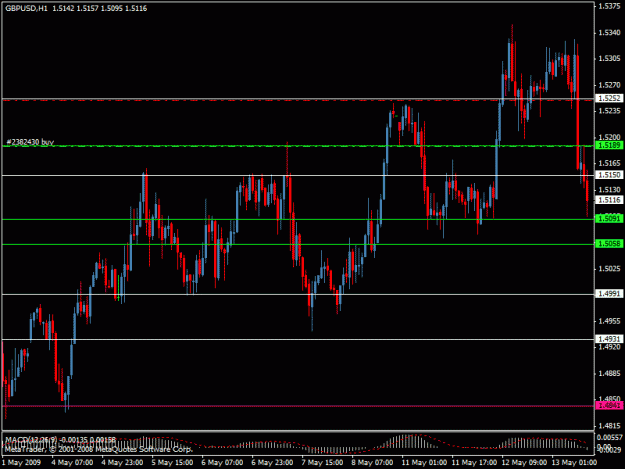Select the magenta 1.4843 price tag
625x469 pixels.
coord(609,406)
